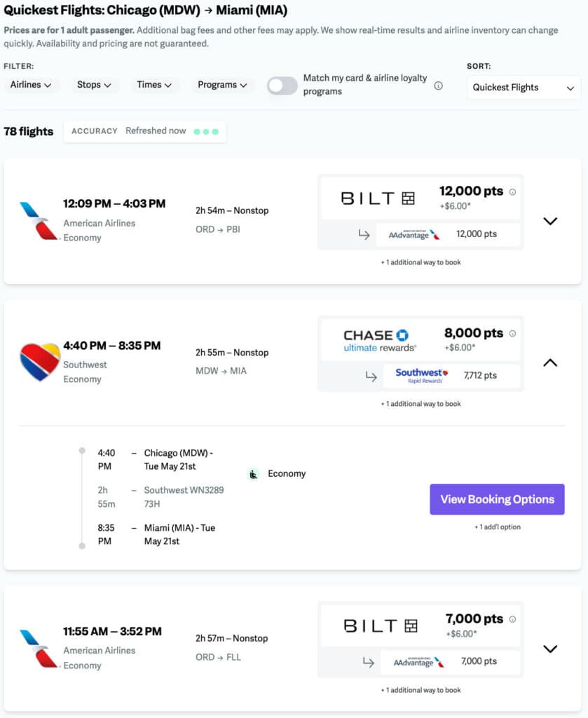Screen dimensions: 588x718
Task: Open the Times filter menu
Action: click(154, 85)
